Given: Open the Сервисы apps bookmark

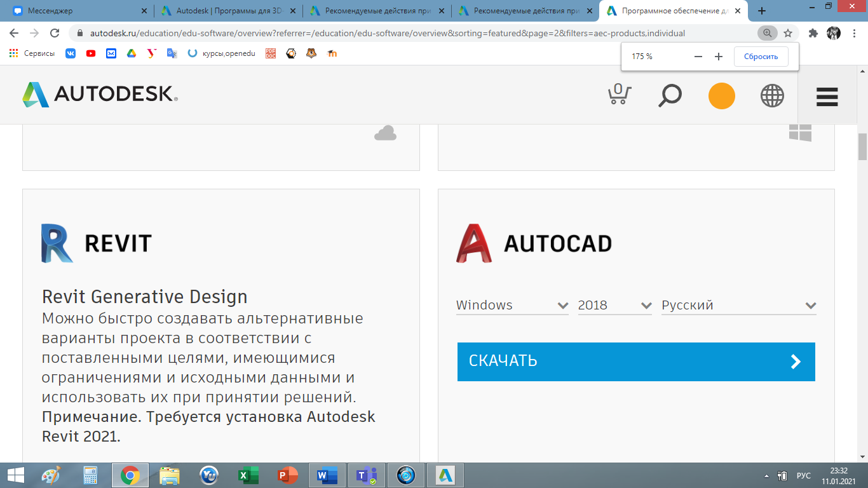Looking at the screenshot, I should (32, 54).
